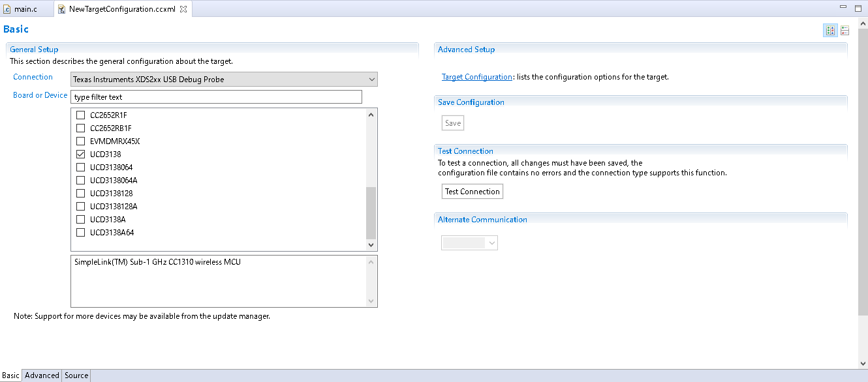Open the main.c editor tab

coord(25,9)
